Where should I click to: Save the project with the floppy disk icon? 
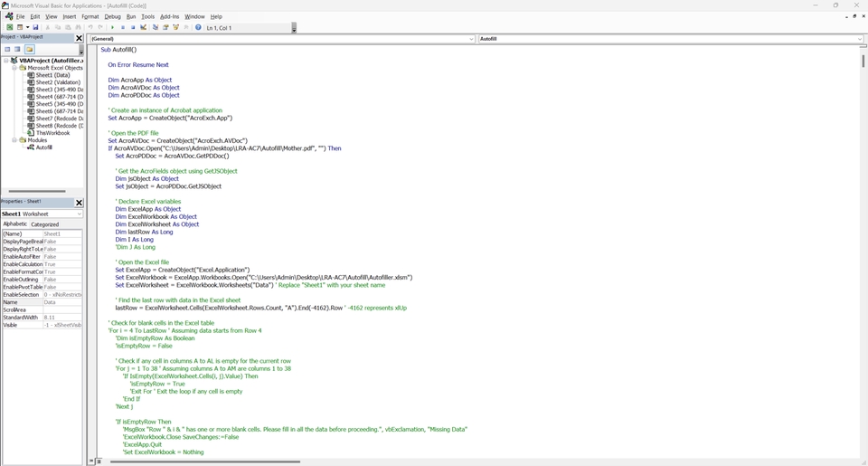[35, 27]
